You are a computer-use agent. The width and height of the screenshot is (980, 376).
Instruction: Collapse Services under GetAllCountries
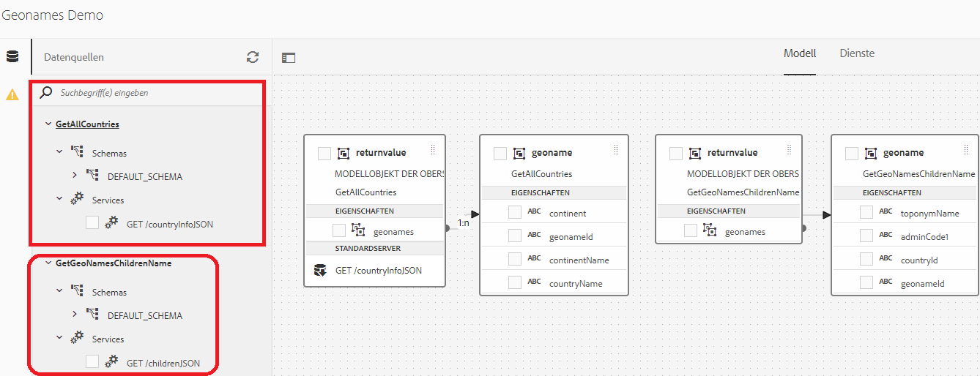point(60,200)
